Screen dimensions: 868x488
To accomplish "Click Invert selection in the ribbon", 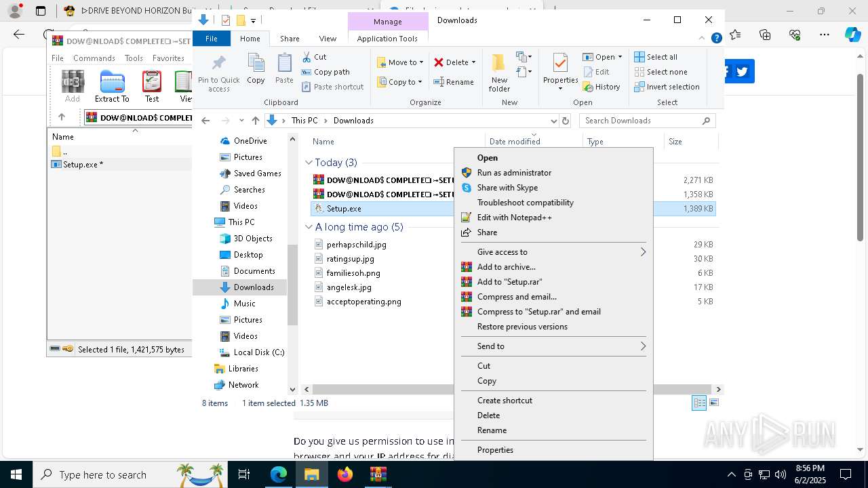I will tap(667, 87).
